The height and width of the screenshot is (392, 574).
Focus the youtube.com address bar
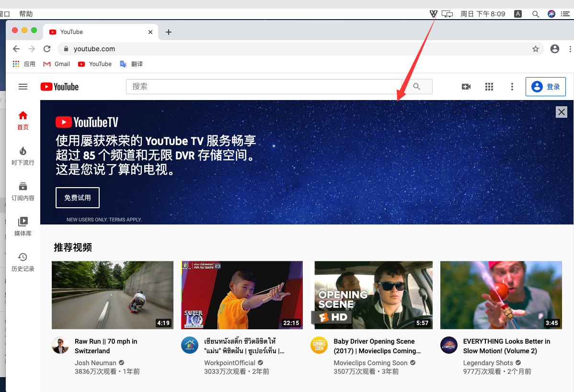pos(300,49)
